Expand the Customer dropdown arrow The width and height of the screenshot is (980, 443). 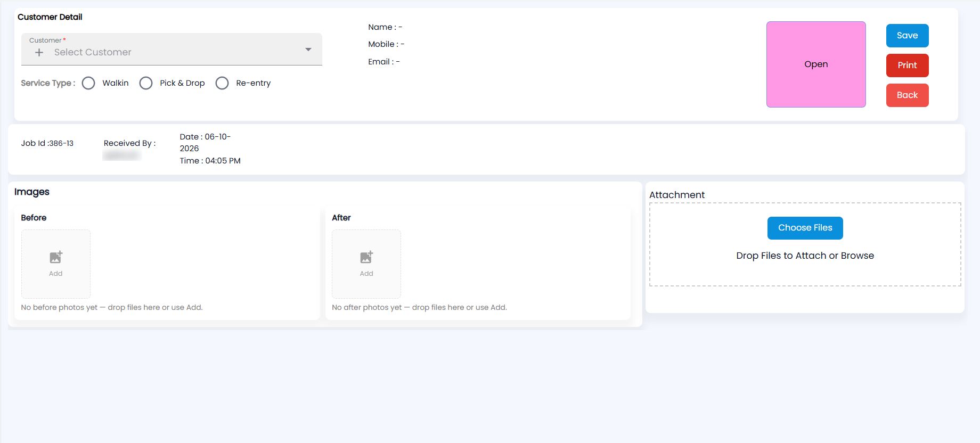tap(308, 50)
